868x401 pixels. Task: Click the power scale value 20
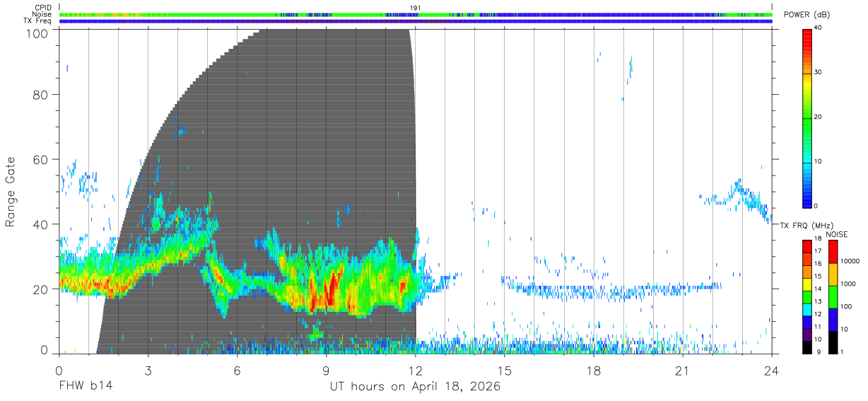[819, 117]
